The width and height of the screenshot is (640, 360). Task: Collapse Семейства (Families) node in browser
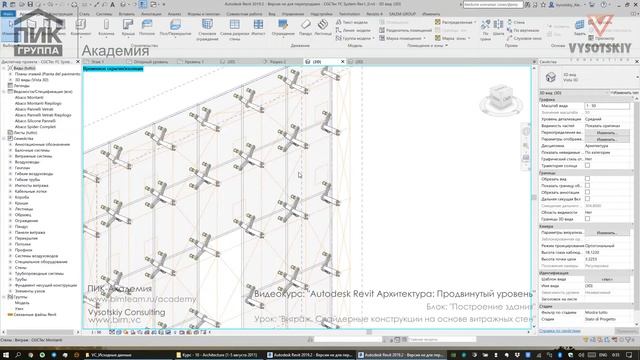click(4, 138)
